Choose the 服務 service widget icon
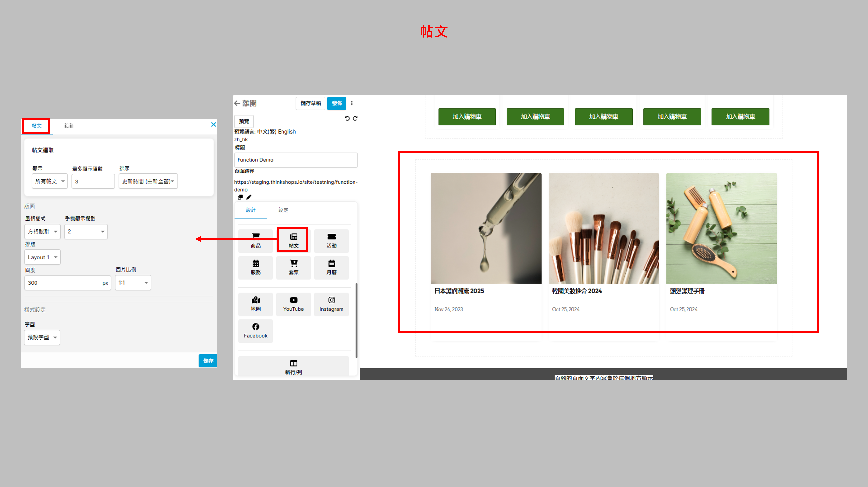The image size is (868, 487). click(255, 267)
